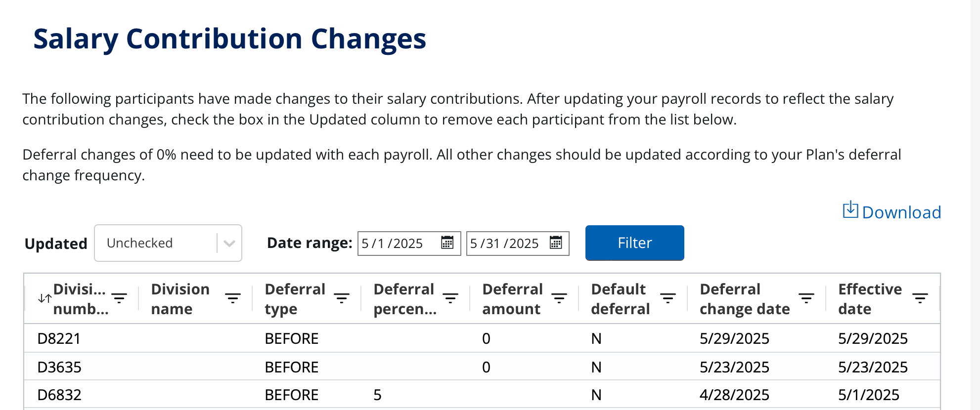Click the blue Filter button
Image resolution: width=980 pixels, height=410 pixels.
634,243
